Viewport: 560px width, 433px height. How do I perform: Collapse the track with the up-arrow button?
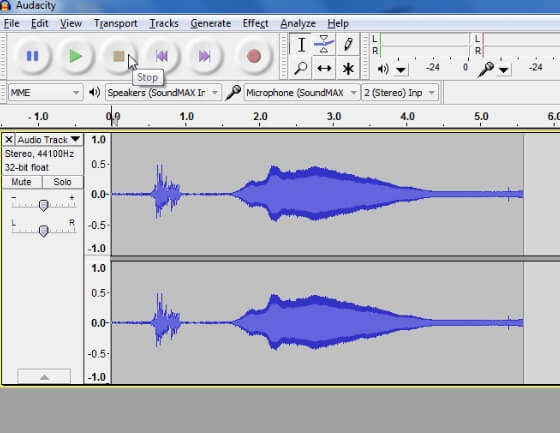click(x=44, y=377)
